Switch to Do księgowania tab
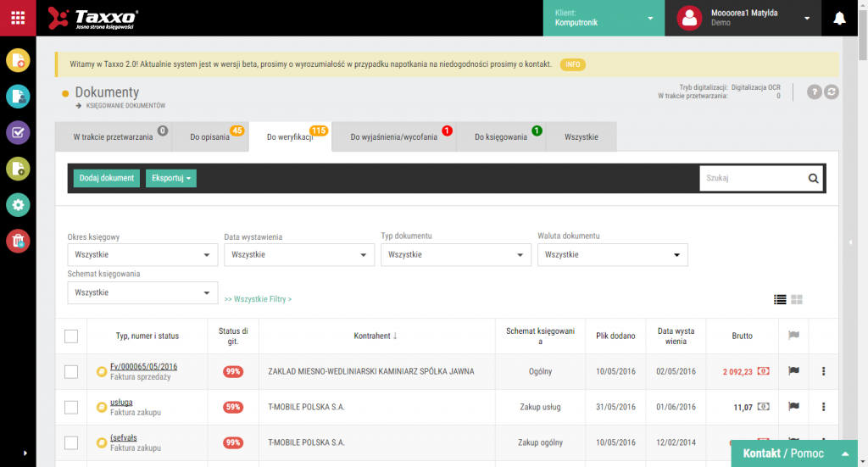Screen dimensions: 868x467 click(501, 136)
